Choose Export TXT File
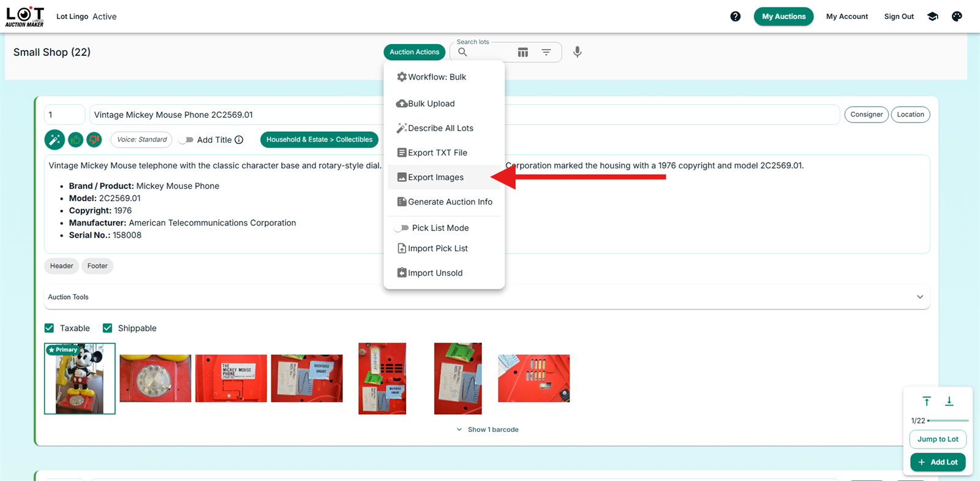Viewport: 980px width, 481px height. coord(444,153)
